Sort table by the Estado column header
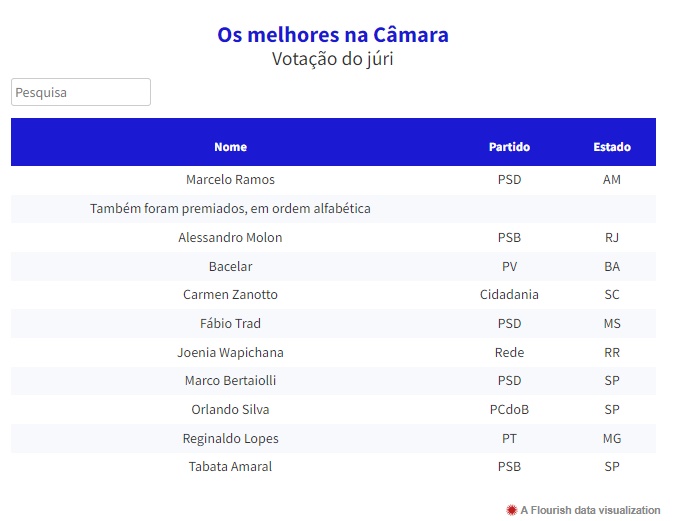Image resolution: width=699 pixels, height=521 pixels. coord(612,147)
